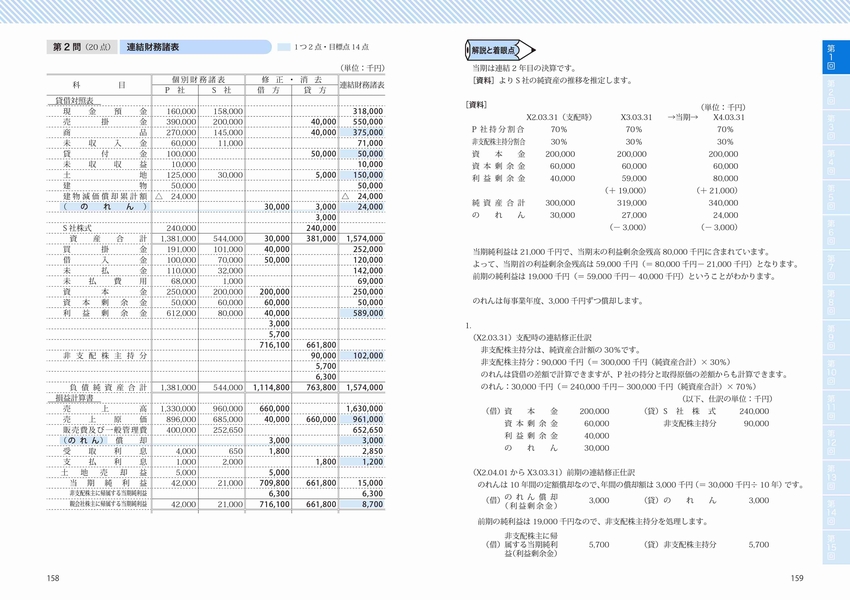Select the 負債純資産合計 row label
Image resolution: width=850 pixels, height=600 pixels.
[108, 388]
